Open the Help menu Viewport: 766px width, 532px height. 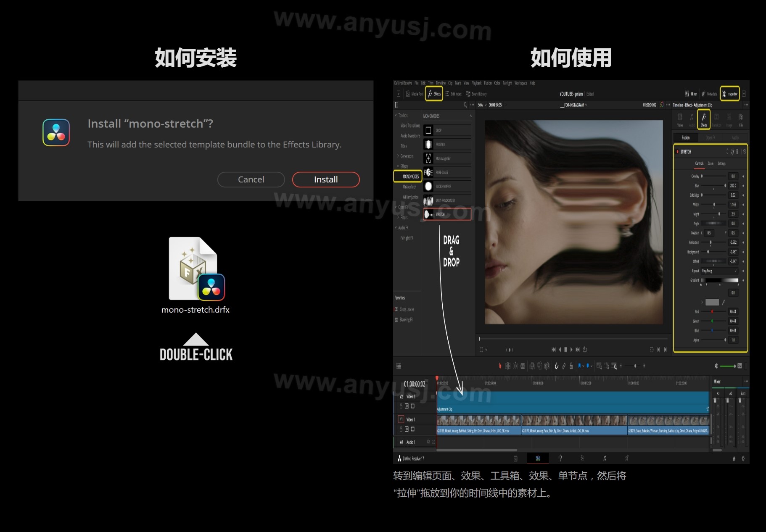coord(532,83)
